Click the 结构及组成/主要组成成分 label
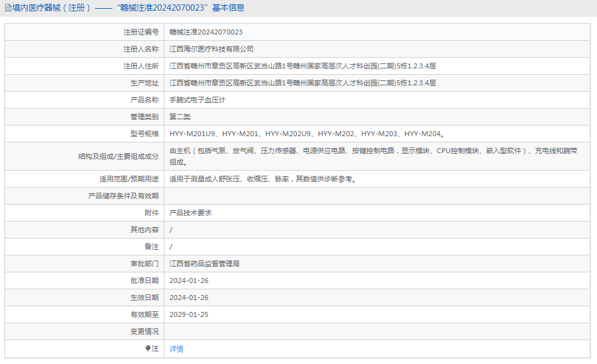The width and height of the screenshot is (597, 364). click(119, 156)
